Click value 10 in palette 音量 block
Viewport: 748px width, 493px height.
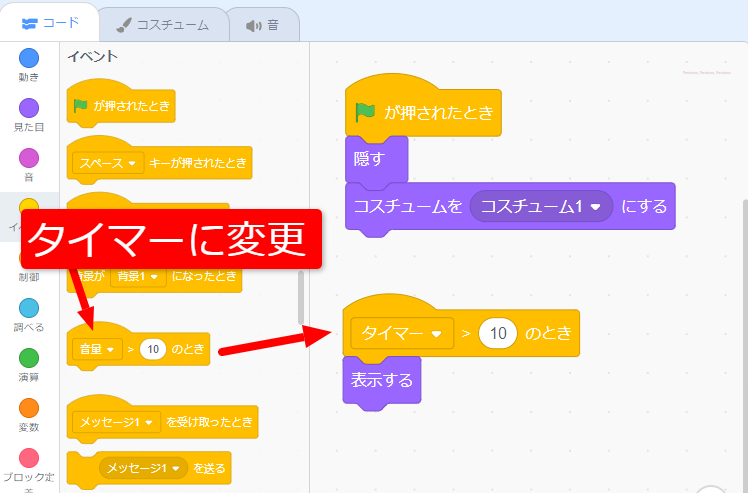(153, 349)
